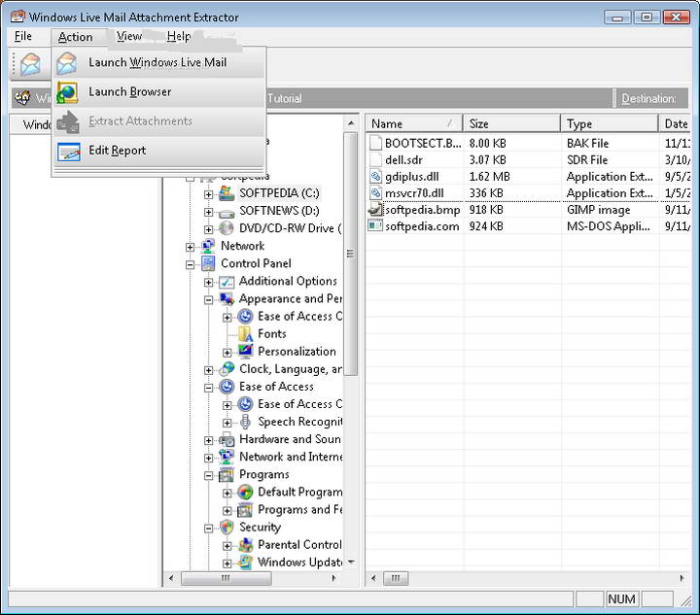Click the Personalization monitor icon
Viewport: 700px width, 615px height.
(x=245, y=352)
